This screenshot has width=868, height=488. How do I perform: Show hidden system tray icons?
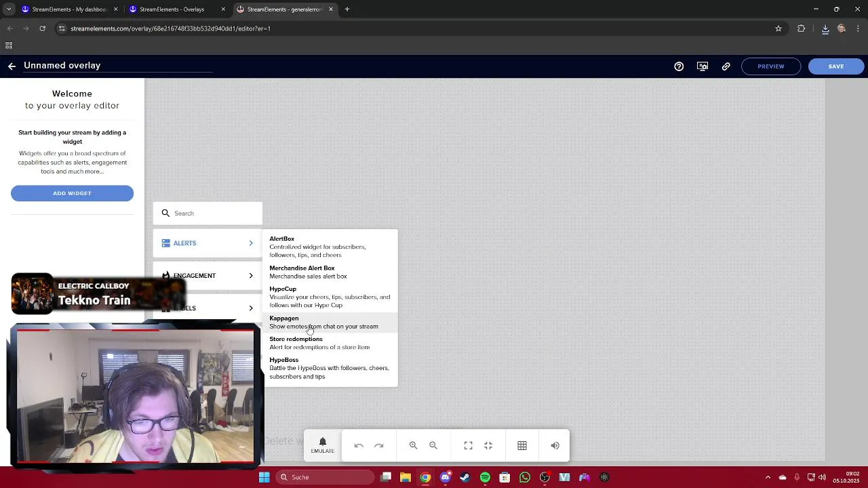768,477
